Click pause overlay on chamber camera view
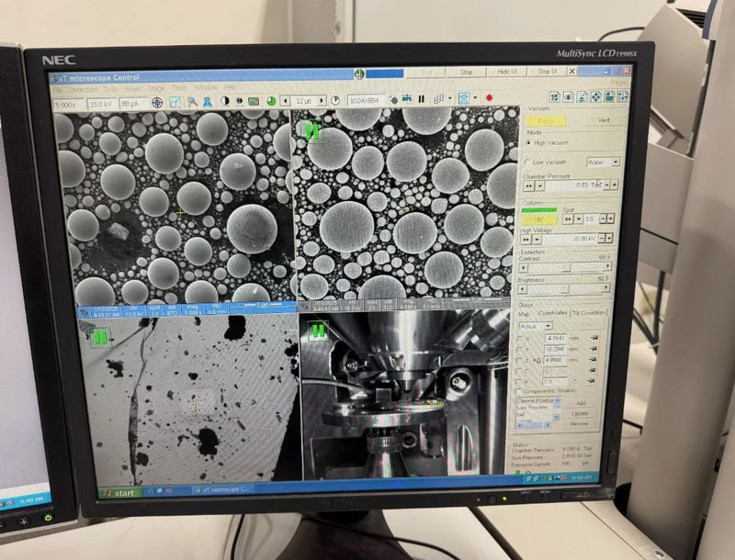 [x=318, y=331]
